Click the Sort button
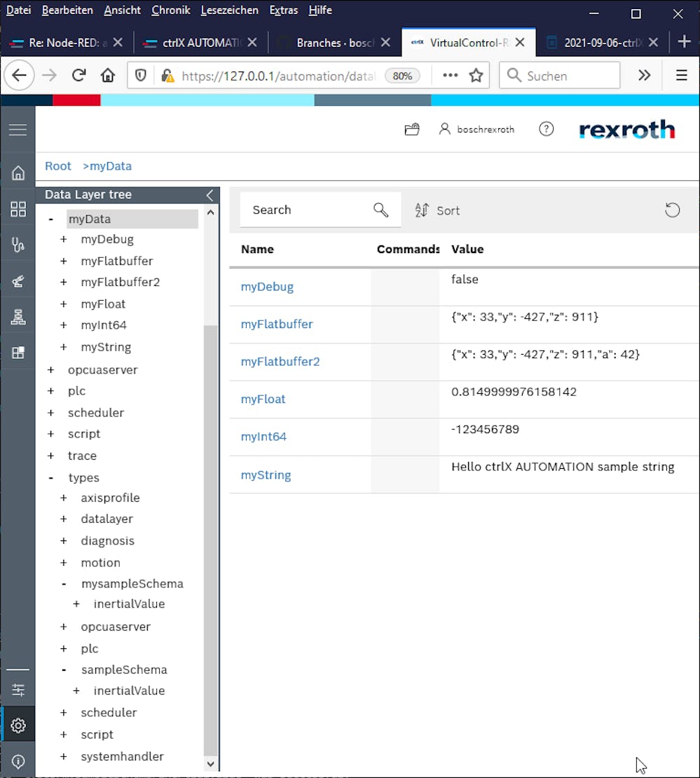Screen dimensions: 700x778 tap(438, 210)
